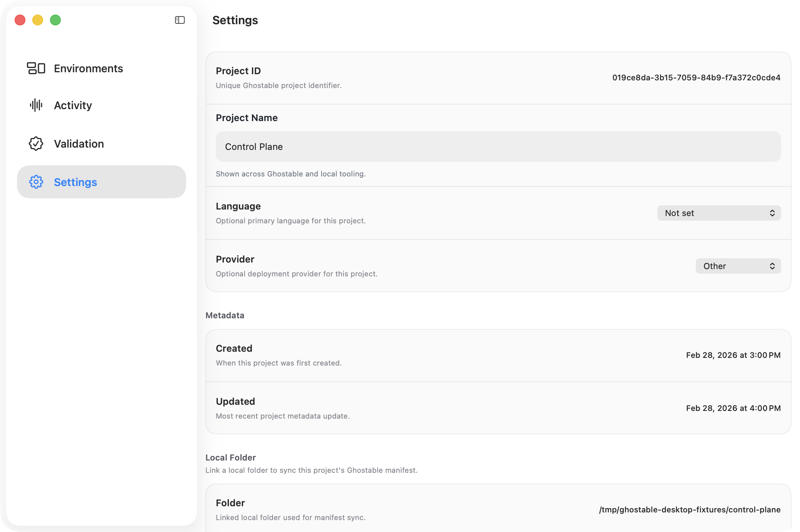Click the Activity waveform icon
The image size is (800, 532).
click(x=36, y=105)
